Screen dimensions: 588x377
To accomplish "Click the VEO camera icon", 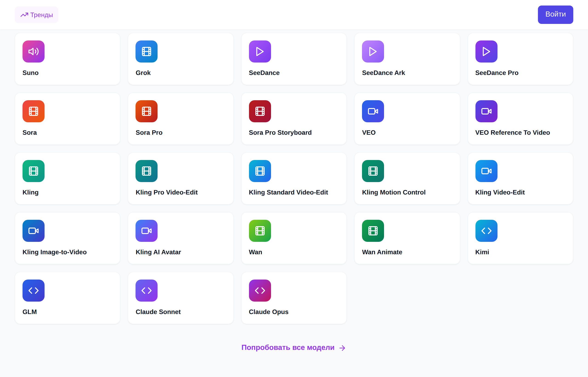I will (x=373, y=111).
